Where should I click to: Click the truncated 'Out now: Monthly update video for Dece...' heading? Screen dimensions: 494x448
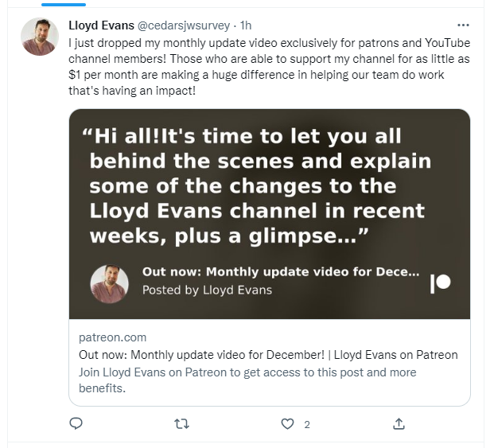click(x=281, y=271)
